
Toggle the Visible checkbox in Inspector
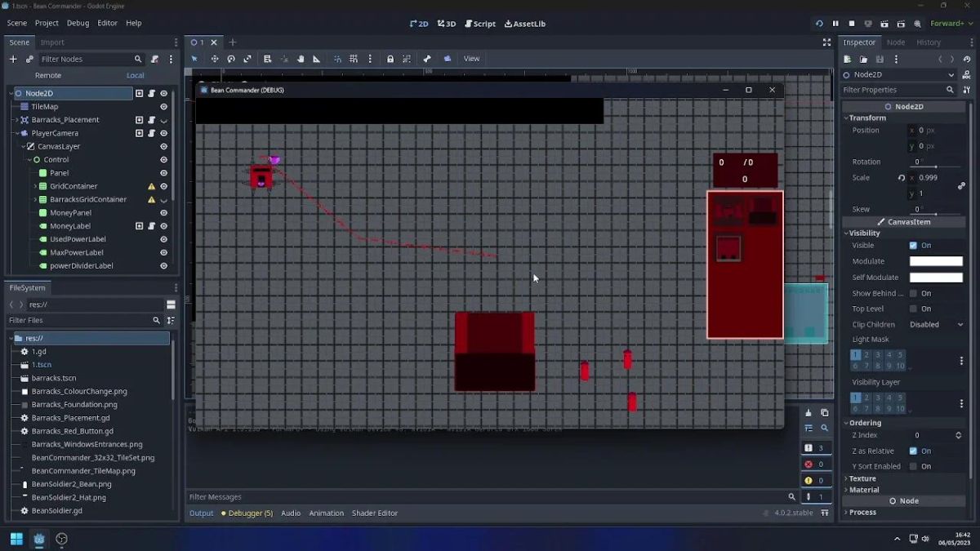click(x=913, y=245)
